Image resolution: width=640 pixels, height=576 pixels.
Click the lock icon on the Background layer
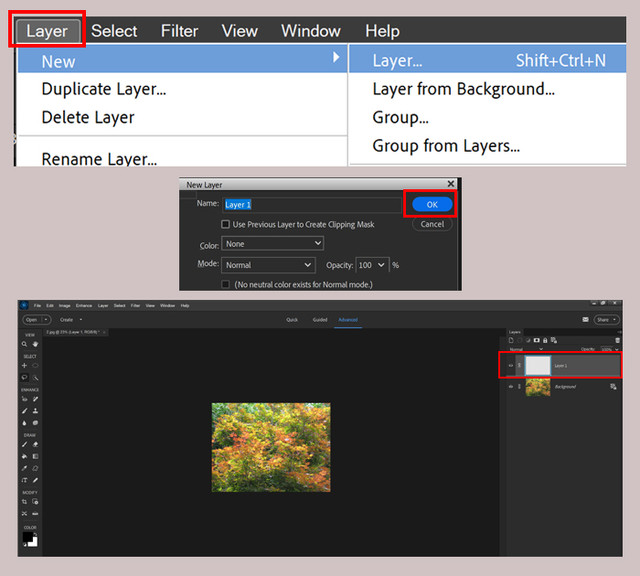coord(613,387)
